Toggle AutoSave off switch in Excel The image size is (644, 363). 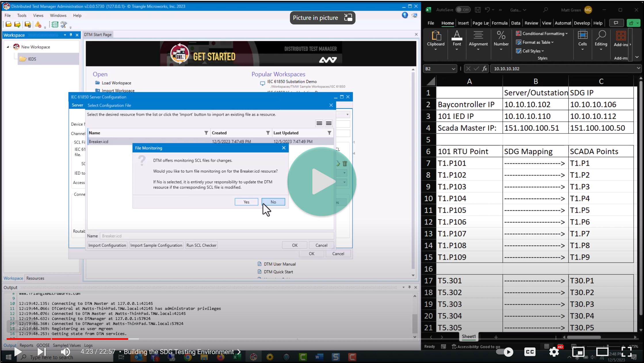(463, 9)
